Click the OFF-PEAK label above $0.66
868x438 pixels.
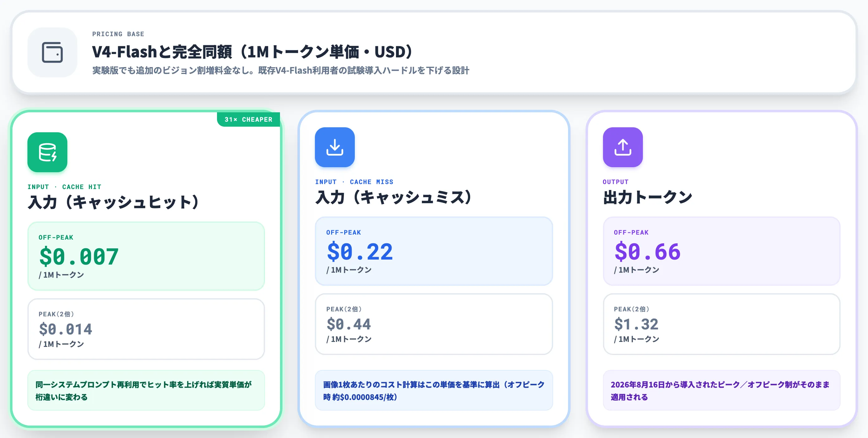(631, 232)
